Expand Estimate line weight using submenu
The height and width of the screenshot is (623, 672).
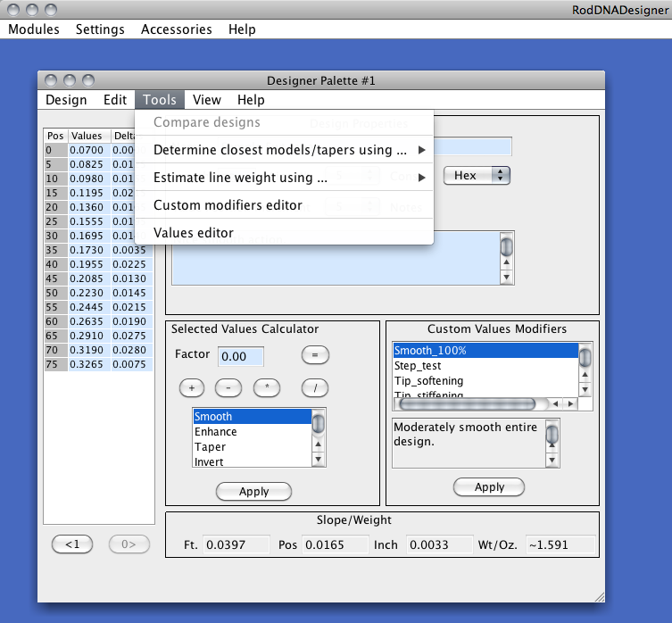[284, 177]
